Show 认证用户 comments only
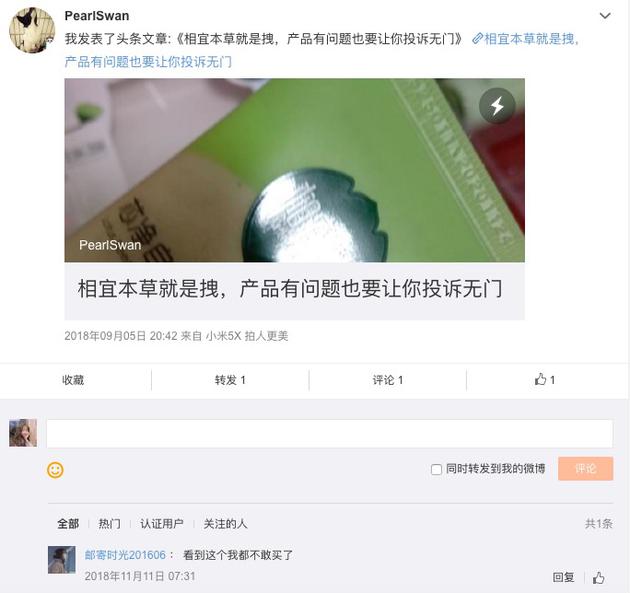 point(162,523)
